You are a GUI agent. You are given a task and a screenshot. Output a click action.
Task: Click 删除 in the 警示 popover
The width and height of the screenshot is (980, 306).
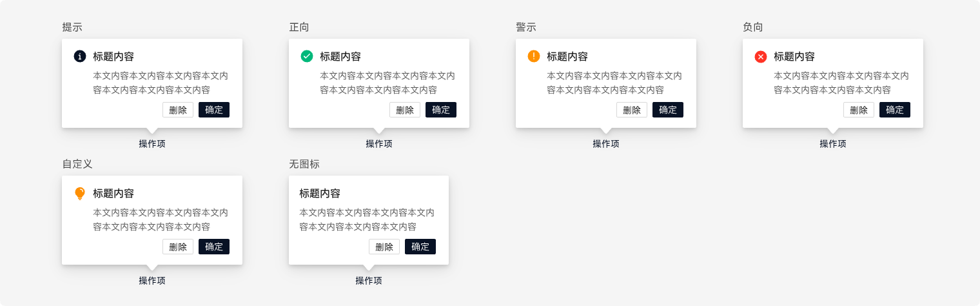pos(632,110)
